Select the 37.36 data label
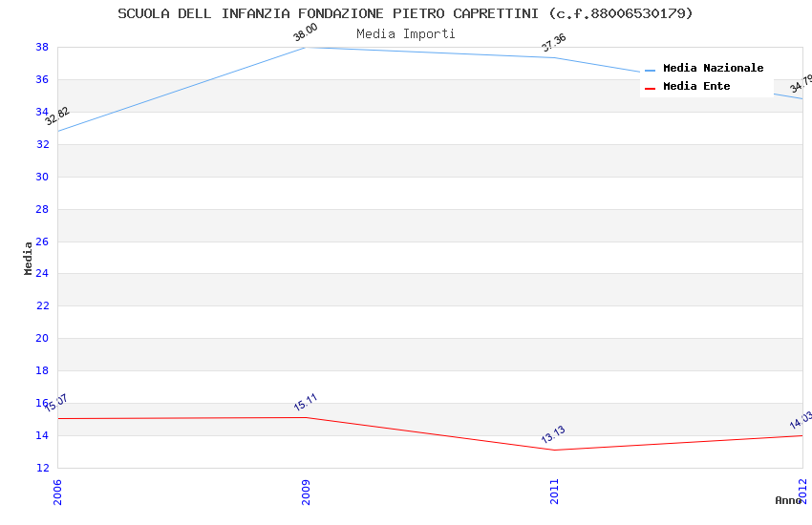The width and height of the screenshot is (812, 525). click(x=553, y=42)
